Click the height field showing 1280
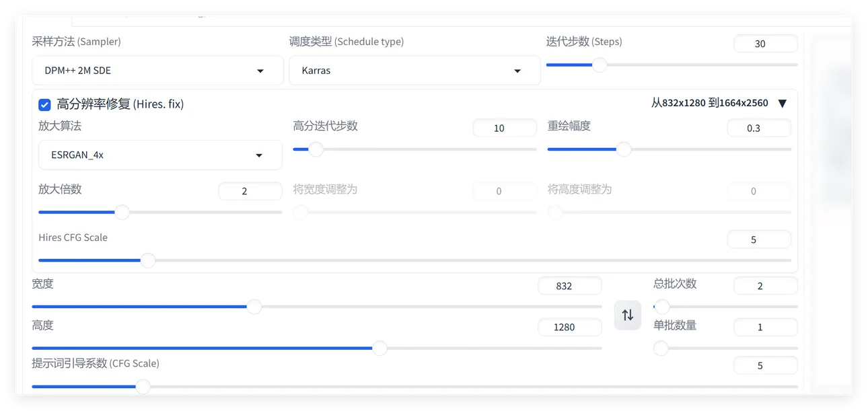The width and height of the screenshot is (868, 411). coord(570,327)
